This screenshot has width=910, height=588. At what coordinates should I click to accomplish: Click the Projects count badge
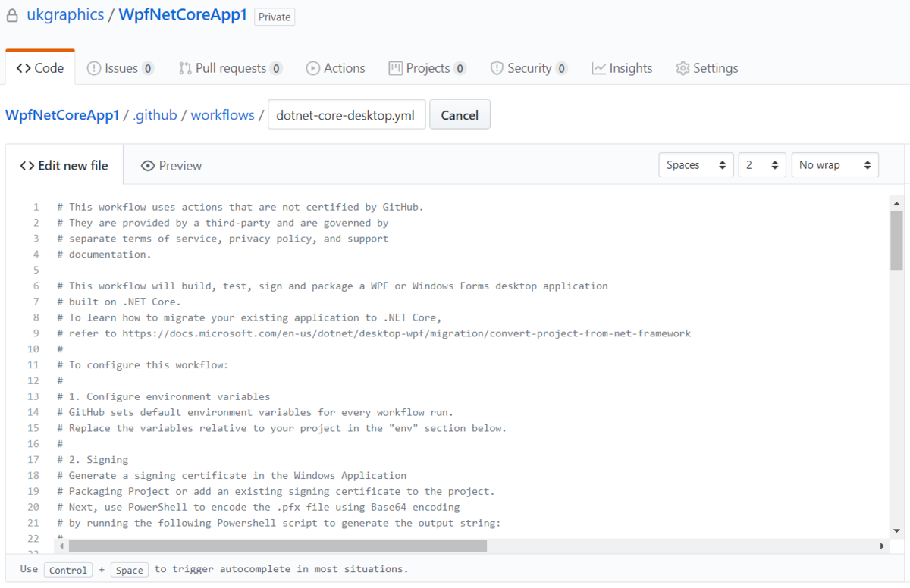click(460, 68)
